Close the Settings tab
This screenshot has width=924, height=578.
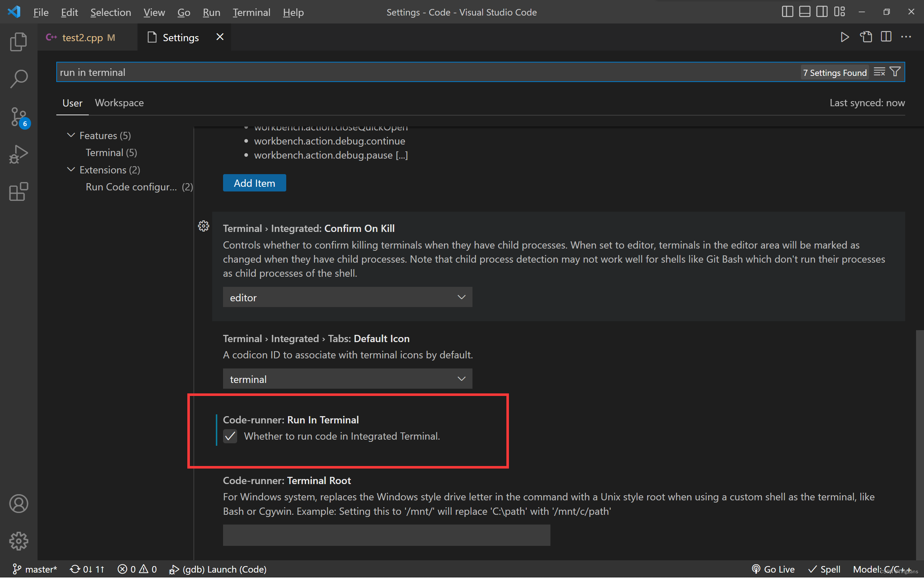(x=220, y=37)
